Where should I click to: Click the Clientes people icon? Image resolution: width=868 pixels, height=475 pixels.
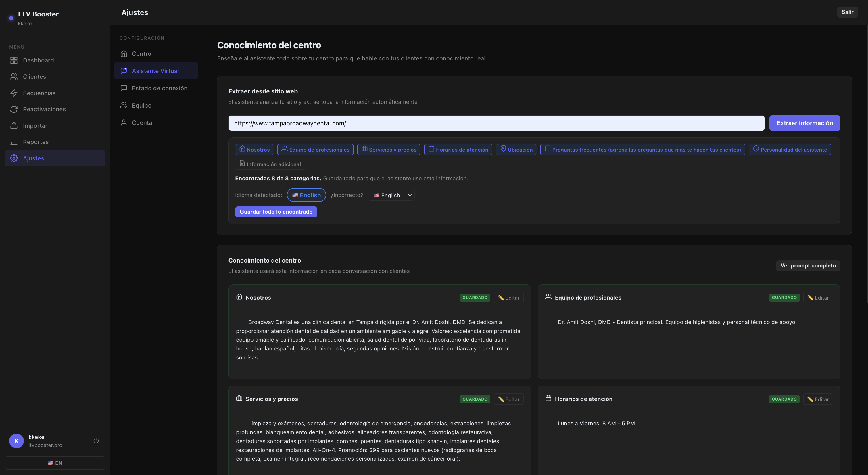pos(14,76)
